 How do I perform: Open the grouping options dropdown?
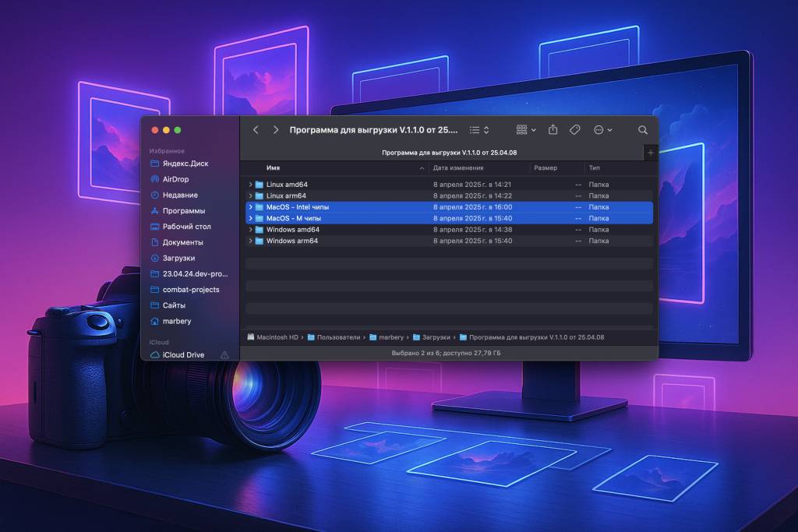[526, 130]
